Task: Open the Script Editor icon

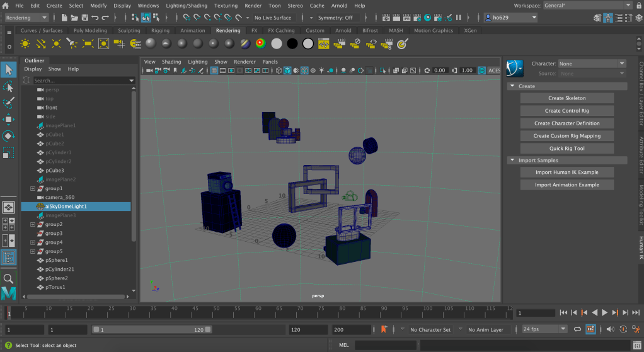Action: pos(636,344)
